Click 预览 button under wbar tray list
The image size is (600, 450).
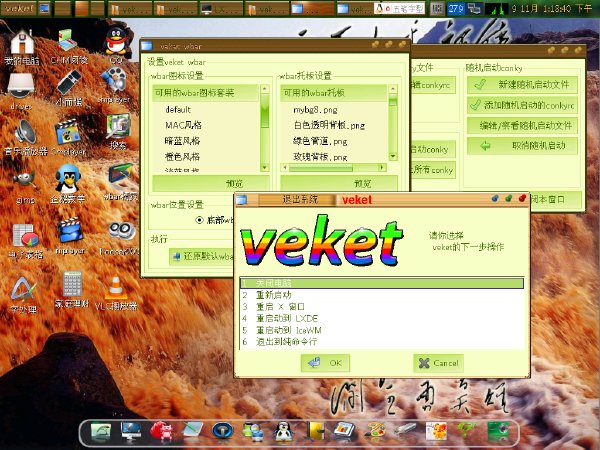click(339, 183)
